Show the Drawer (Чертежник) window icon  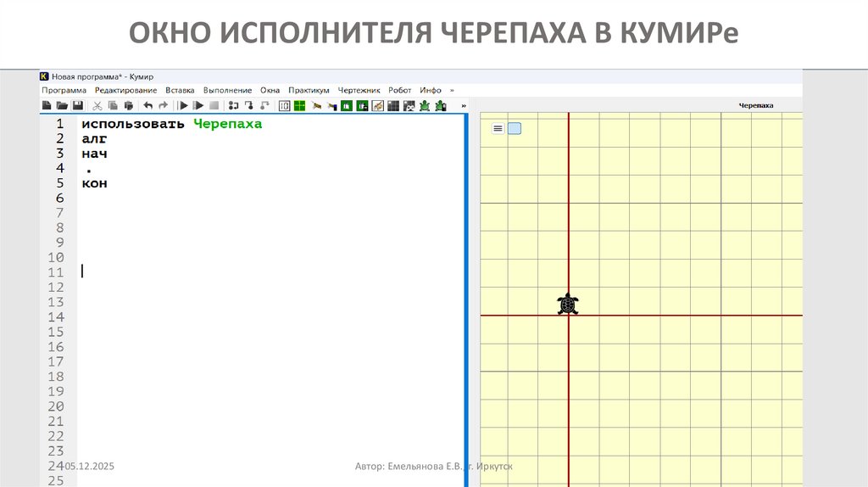pos(377,105)
